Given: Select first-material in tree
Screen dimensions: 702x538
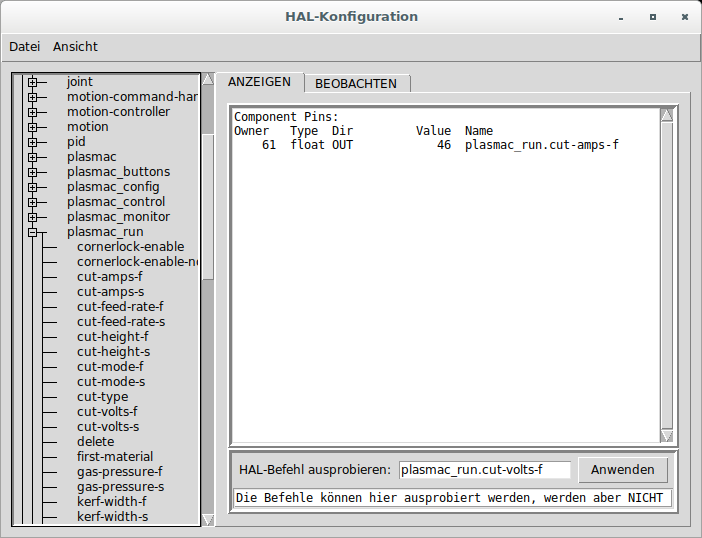Looking at the screenshot, I should [x=115, y=457].
